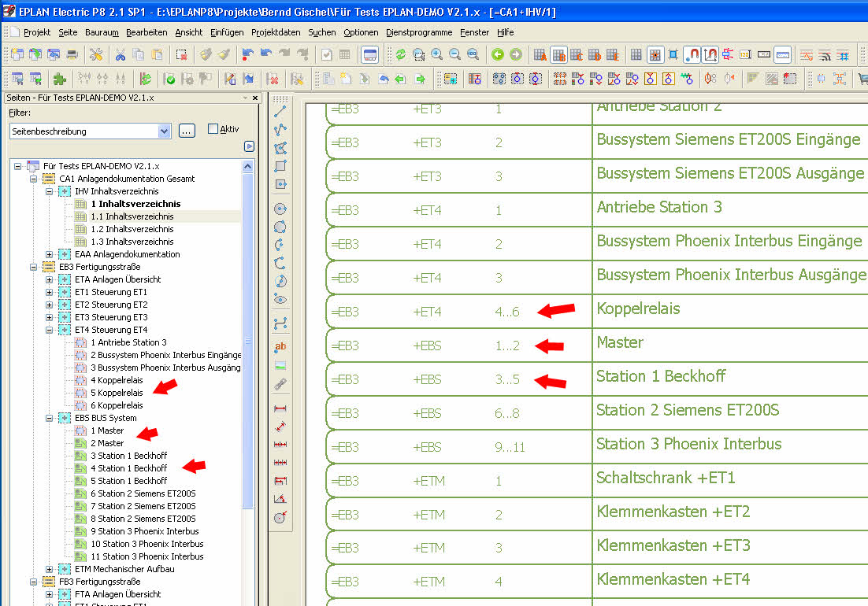The image size is (868, 606).
Task: Toggle the snap to grid button
Action: coord(655,55)
